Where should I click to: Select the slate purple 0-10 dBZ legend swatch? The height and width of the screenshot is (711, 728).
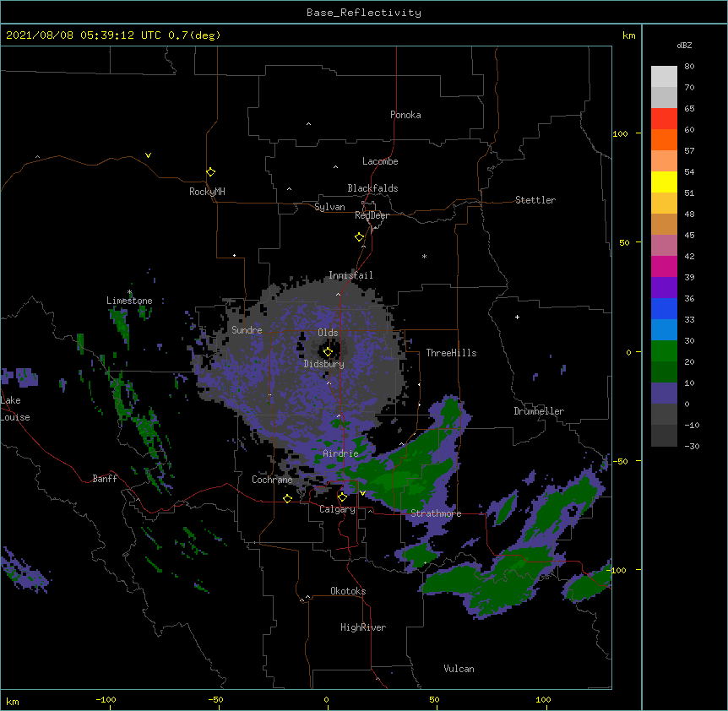tap(664, 393)
